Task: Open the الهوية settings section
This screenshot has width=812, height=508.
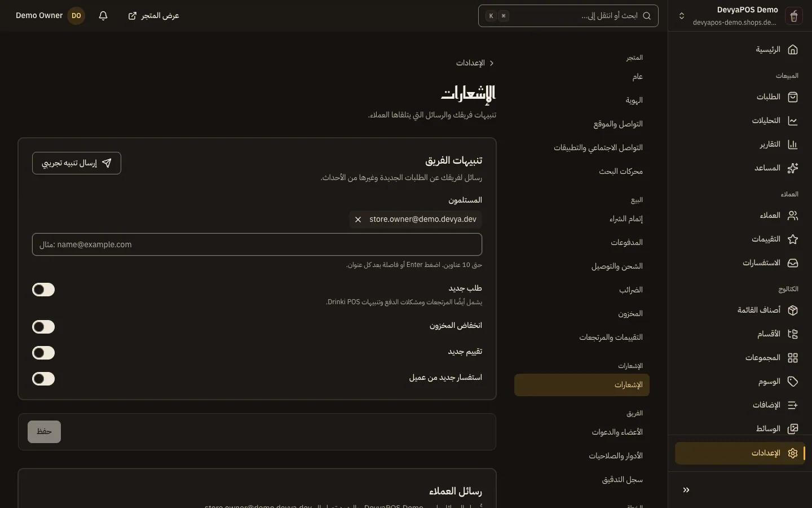Action: [x=582, y=100]
